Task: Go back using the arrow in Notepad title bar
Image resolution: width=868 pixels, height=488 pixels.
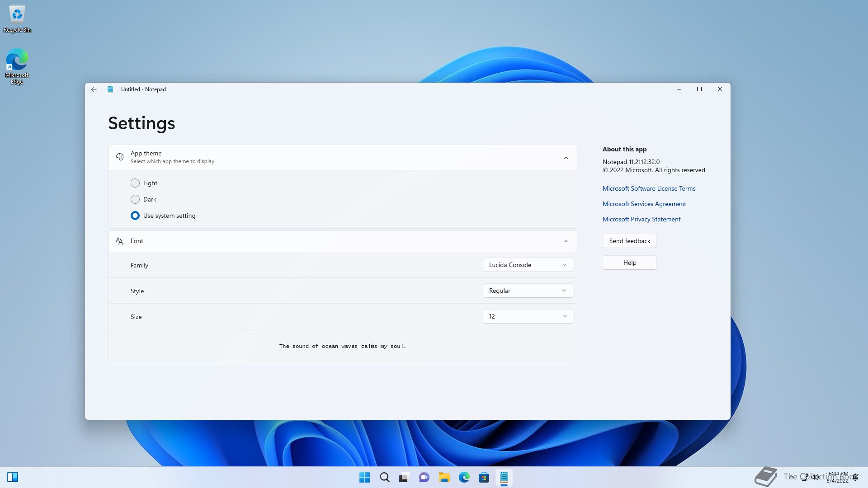Action: coord(94,89)
